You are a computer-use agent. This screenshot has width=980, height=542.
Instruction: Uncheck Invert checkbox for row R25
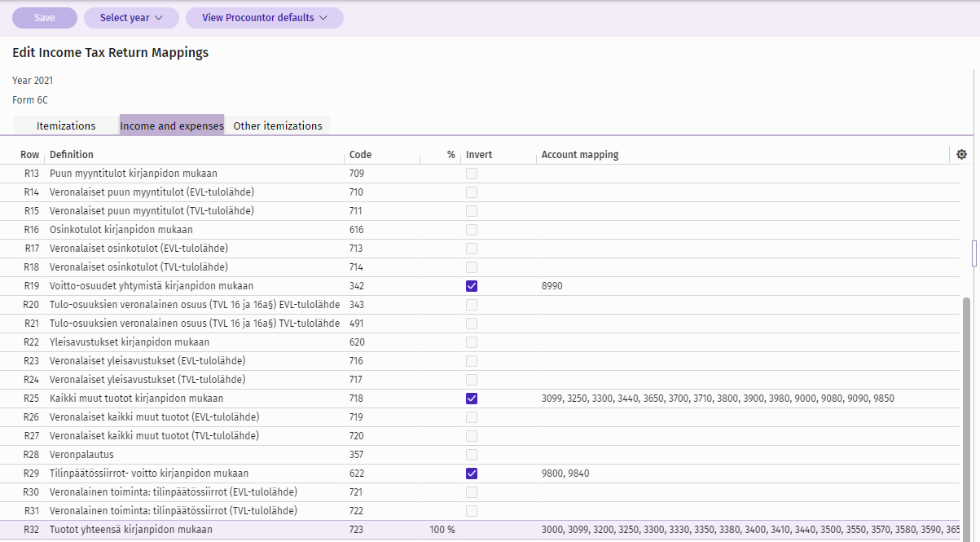pyautogui.click(x=472, y=399)
